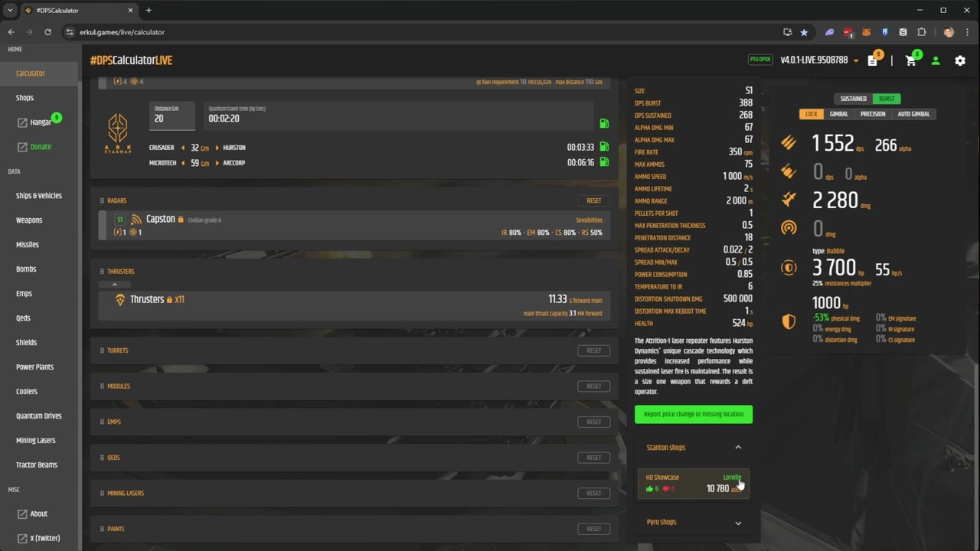The width and height of the screenshot is (980, 551).
Task: Open the Weapons data page
Action: pyautogui.click(x=39, y=220)
